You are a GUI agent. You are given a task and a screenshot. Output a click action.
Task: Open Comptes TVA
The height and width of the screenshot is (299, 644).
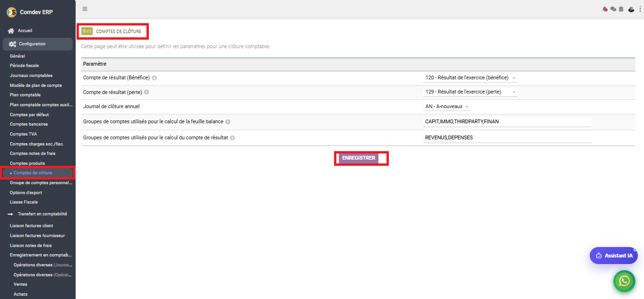23,134
